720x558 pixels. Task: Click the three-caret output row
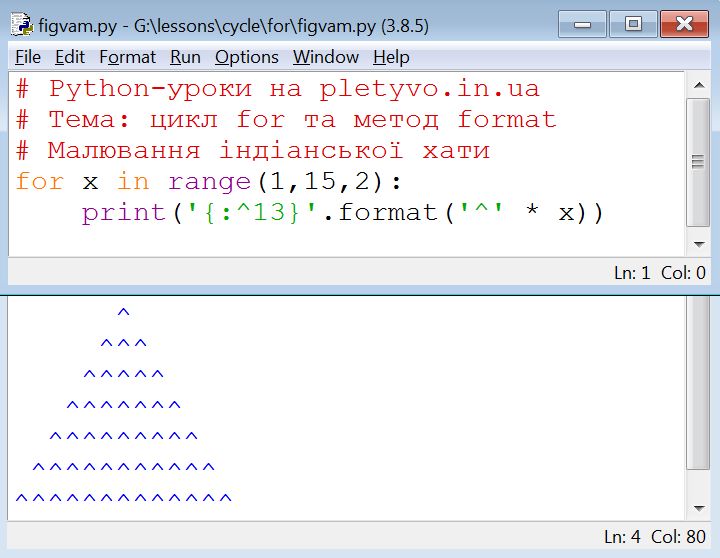[124, 343]
